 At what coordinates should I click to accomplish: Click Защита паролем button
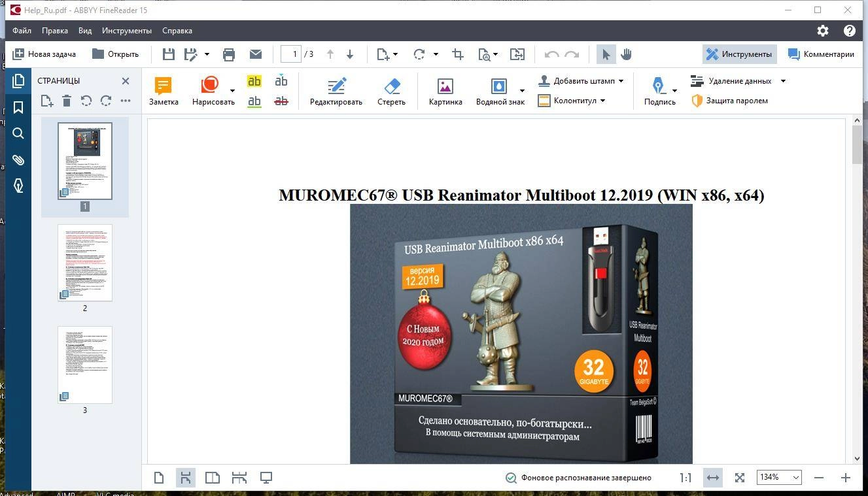(730, 101)
